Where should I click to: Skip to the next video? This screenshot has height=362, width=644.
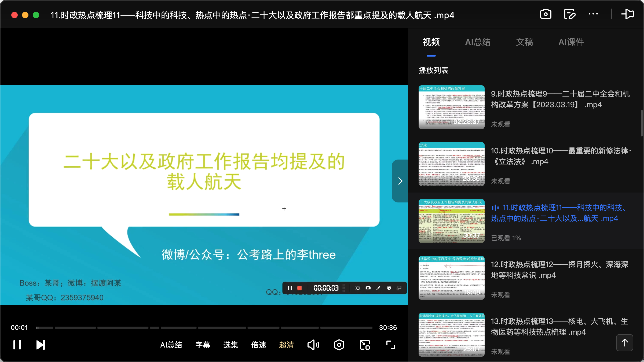(40, 345)
